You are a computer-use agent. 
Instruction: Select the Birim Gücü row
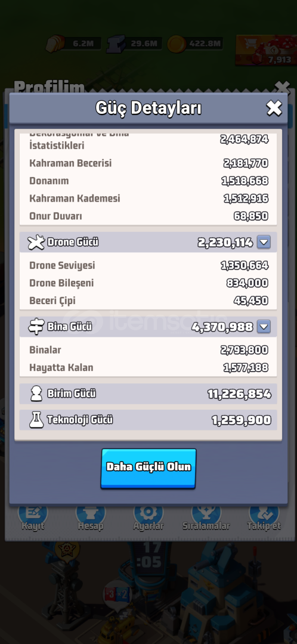click(x=148, y=394)
